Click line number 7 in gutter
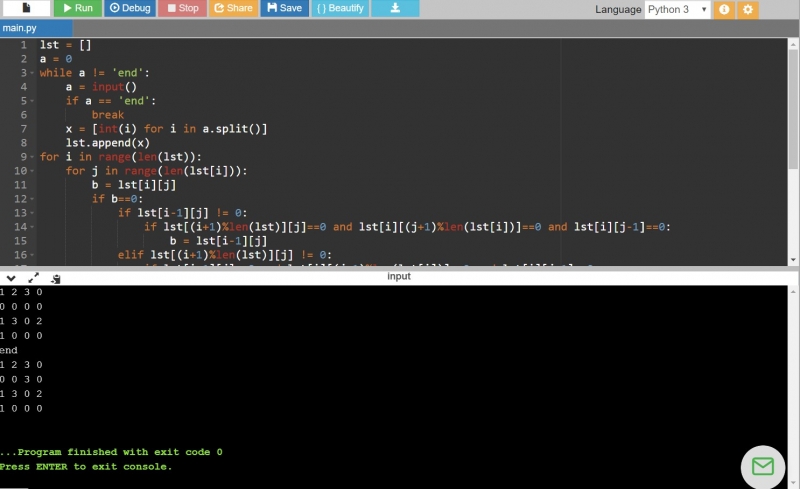 point(23,129)
